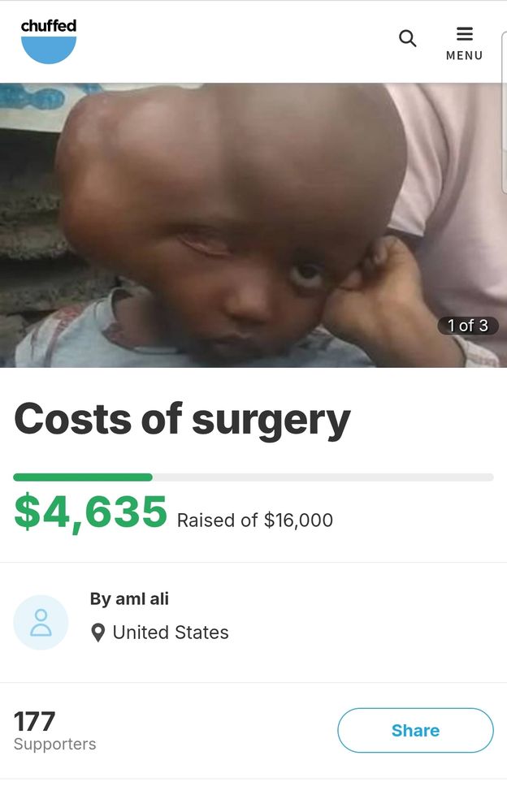Screen dimensions: 507x812
Task: Click the blue semicircle chuffed logo
Action: click(x=48, y=50)
